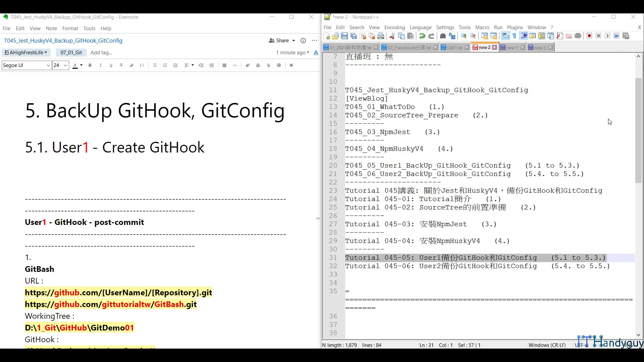Open the font family dropdown in Evernote
The width and height of the screenshot is (644, 362).
(26, 65)
